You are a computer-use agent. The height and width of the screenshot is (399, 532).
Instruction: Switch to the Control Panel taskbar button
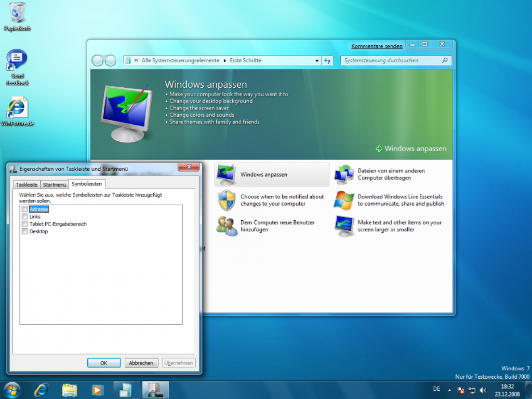point(126,390)
